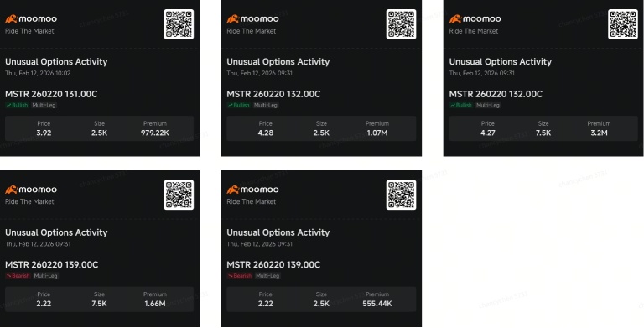644x328 pixels.
Task: Click moomoo logo on the 3.2M premium card
Action: (x=475, y=19)
